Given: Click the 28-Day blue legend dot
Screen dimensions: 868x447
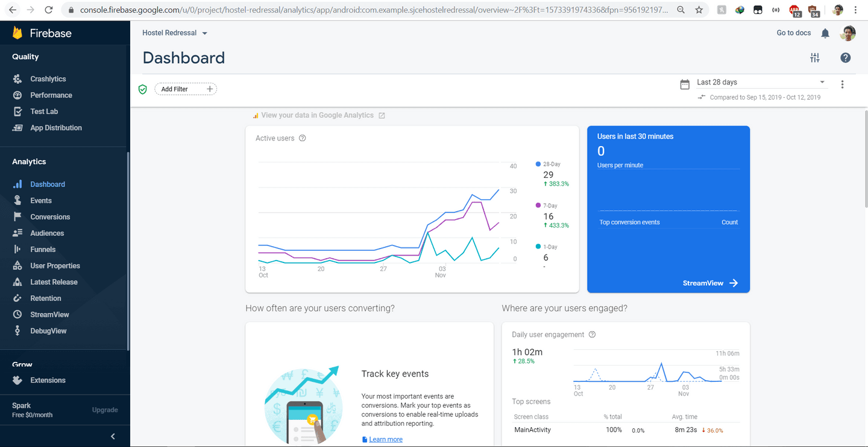Looking at the screenshot, I should [538, 164].
